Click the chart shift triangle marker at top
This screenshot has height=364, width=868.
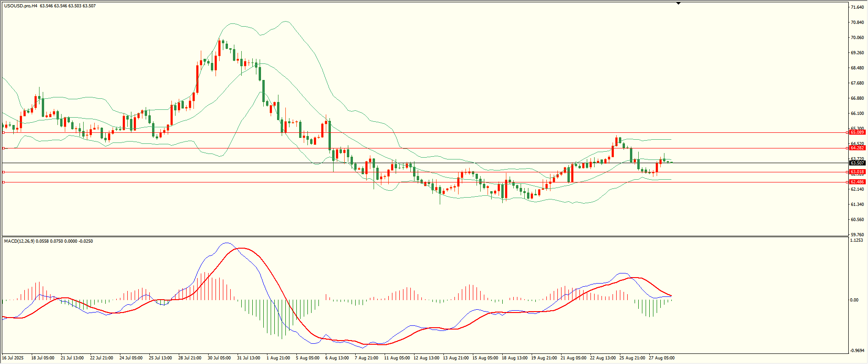click(678, 3)
